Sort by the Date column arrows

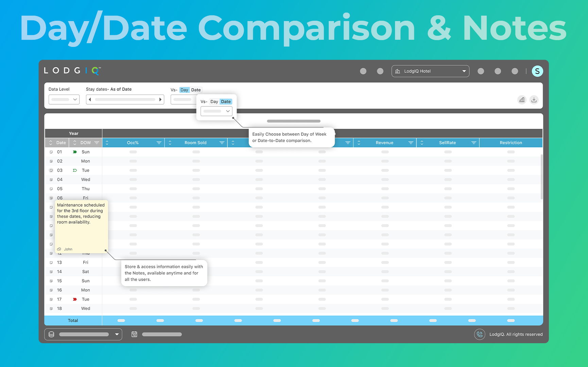click(x=51, y=143)
